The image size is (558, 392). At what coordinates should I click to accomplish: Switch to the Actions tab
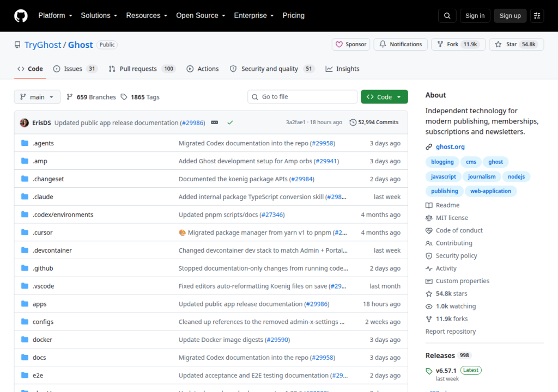pos(203,69)
